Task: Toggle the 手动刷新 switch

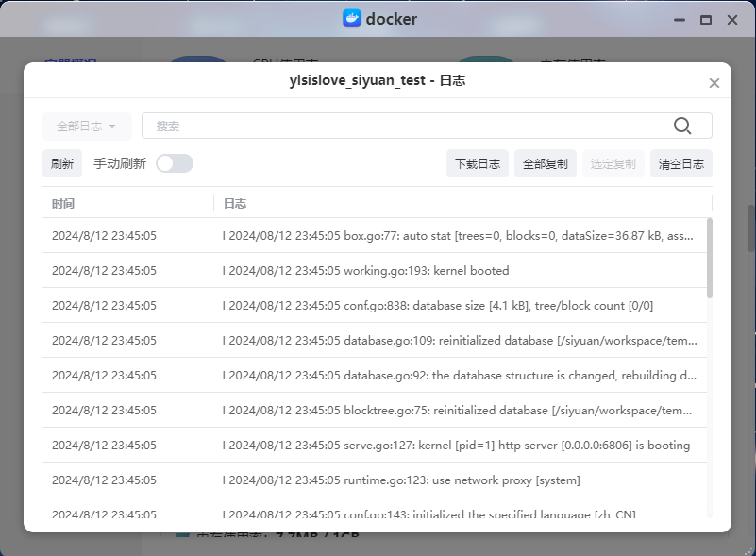Action: [x=175, y=163]
